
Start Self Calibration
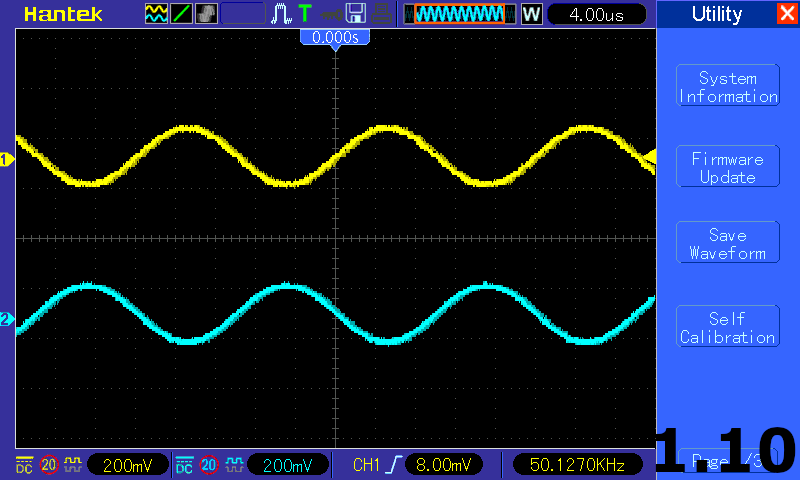pos(728,326)
